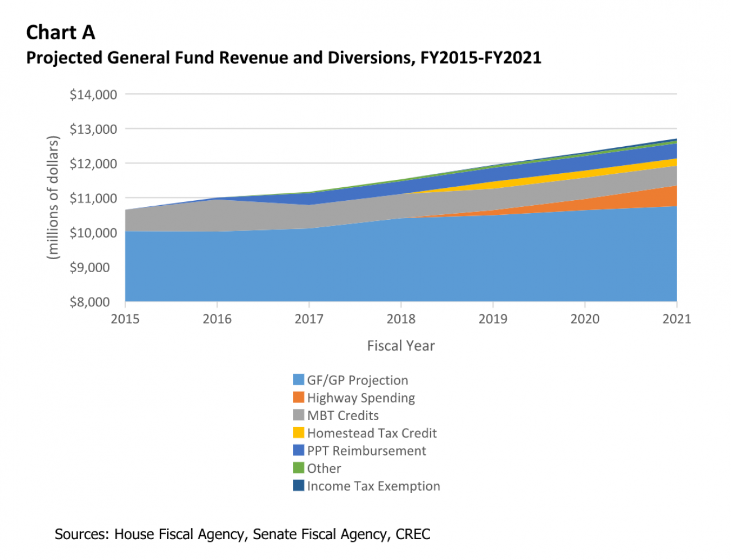Click the '(millions of dollars)' axis title

point(53,197)
